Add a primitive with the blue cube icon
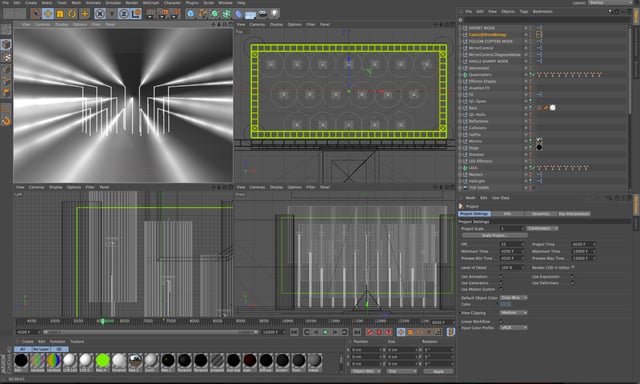The height and width of the screenshot is (384, 640). (x=191, y=14)
